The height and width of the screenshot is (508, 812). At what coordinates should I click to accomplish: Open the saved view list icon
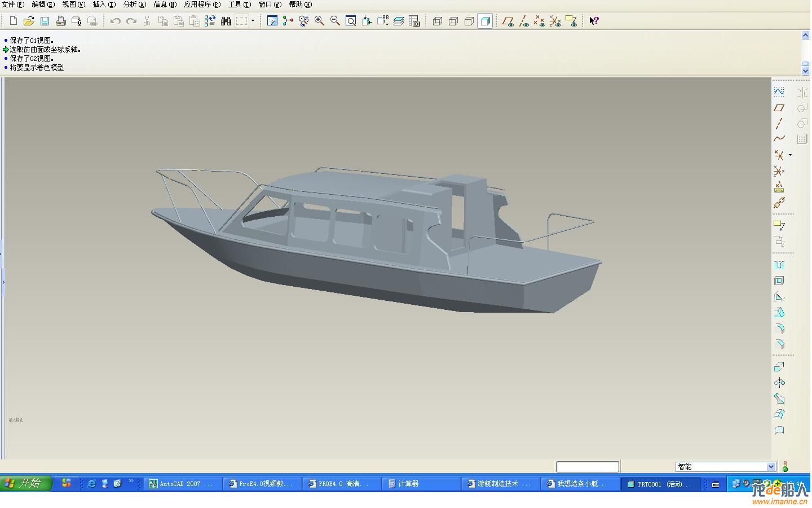click(382, 21)
